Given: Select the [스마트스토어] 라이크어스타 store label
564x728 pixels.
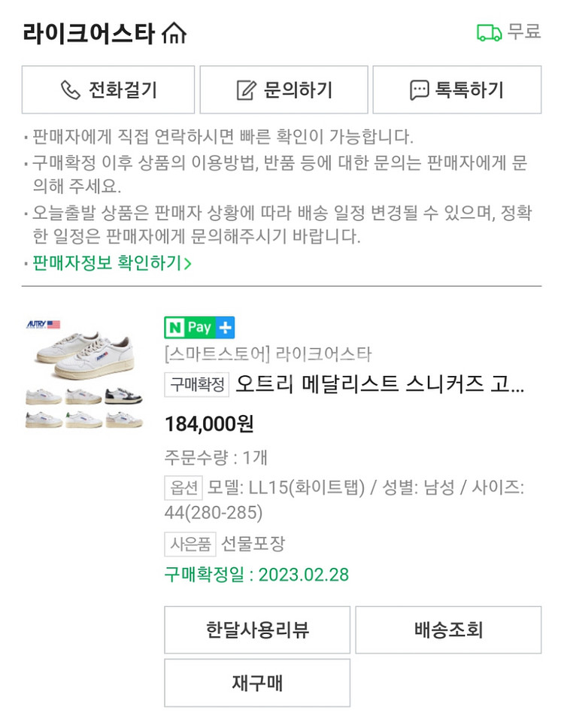Looking at the screenshot, I should 268,354.
